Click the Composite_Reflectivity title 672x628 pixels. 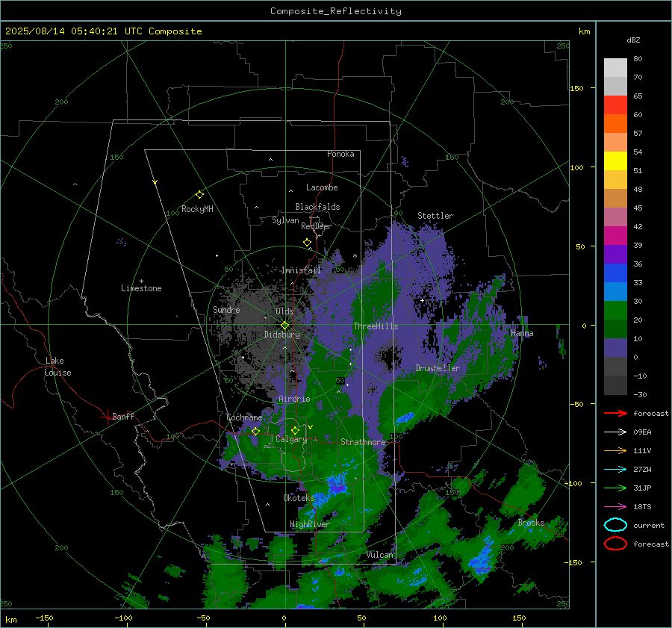tap(336, 11)
